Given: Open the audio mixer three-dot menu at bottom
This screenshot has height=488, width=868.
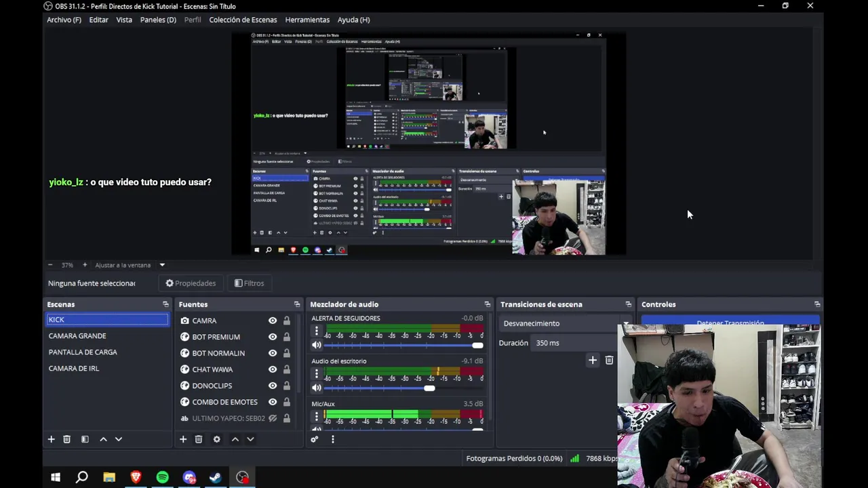Looking at the screenshot, I should point(332,439).
